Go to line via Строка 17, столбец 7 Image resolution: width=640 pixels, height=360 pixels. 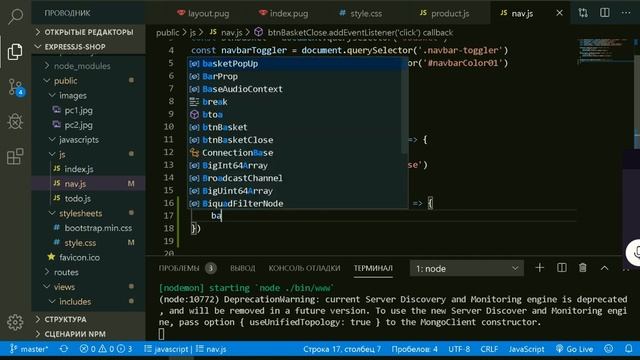click(x=342, y=349)
